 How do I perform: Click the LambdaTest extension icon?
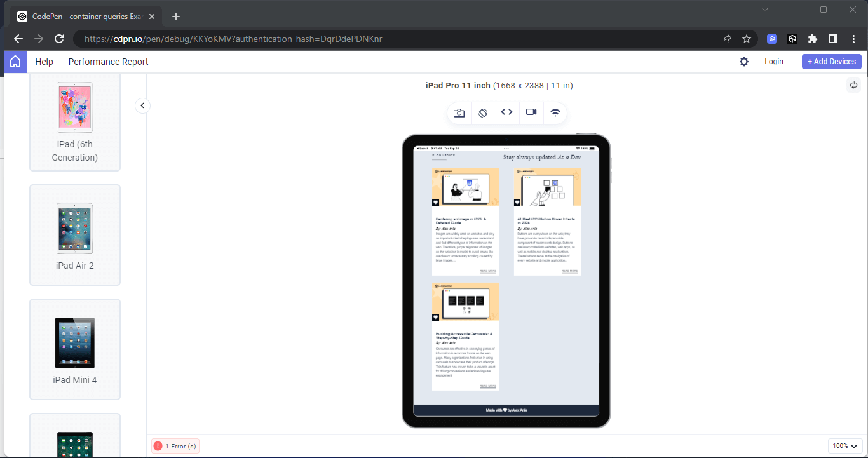click(x=771, y=39)
